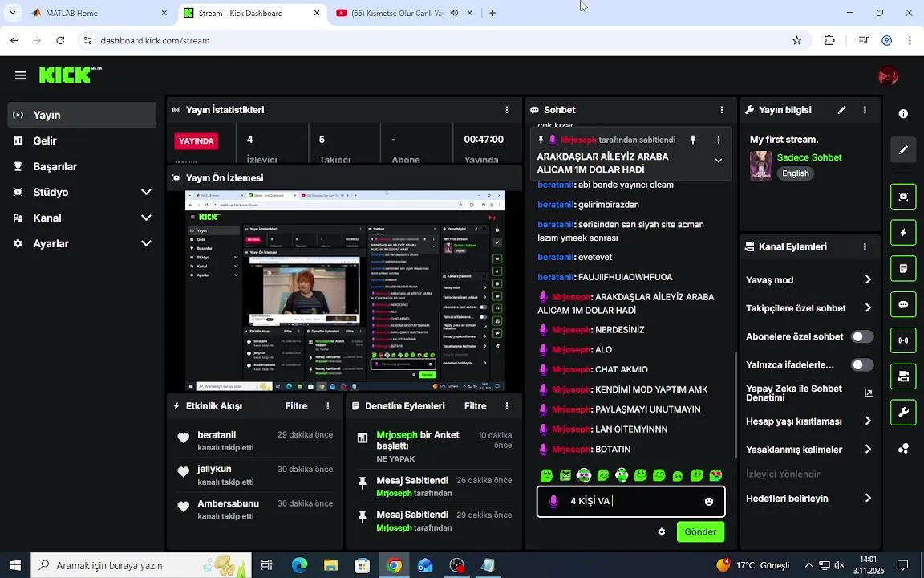Click the info icon in right sidebar
The width and height of the screenshot is (924, 578).
(x=903, y=114)
